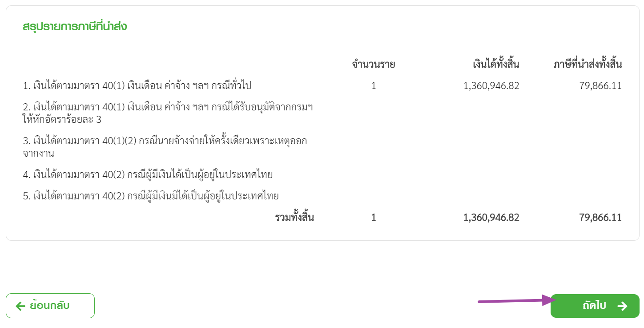
Task: Click the เงินได้ทั้งสิ้น column header
Action: click(496, 64)
